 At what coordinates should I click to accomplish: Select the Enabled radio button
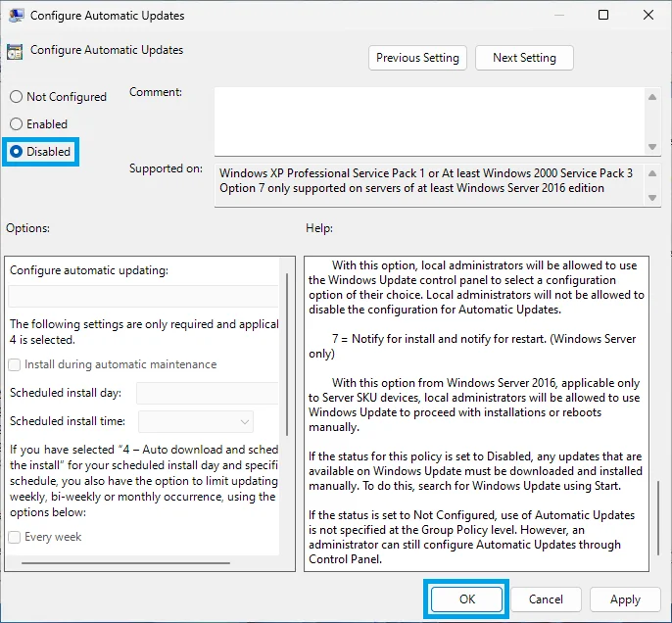(x=16, y=124)
